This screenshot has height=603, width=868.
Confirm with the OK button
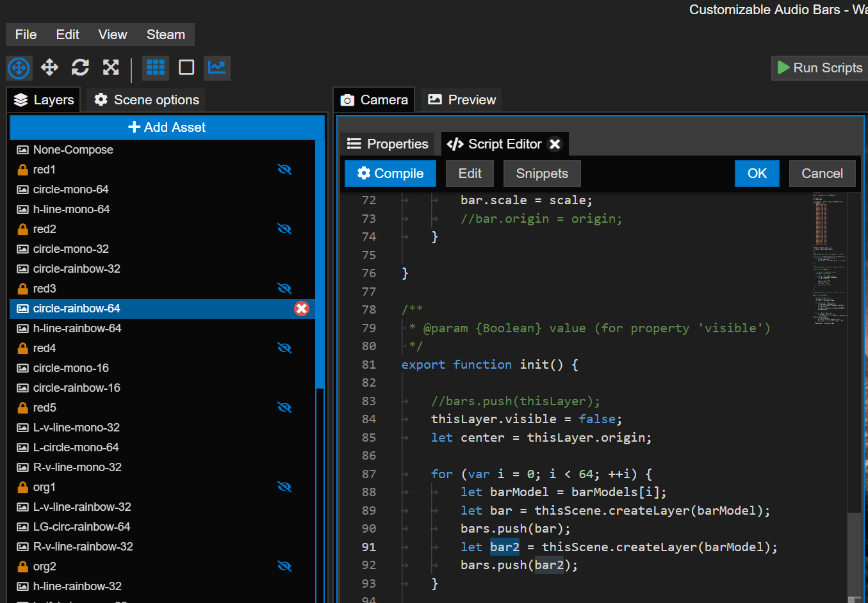pos(757,173)
